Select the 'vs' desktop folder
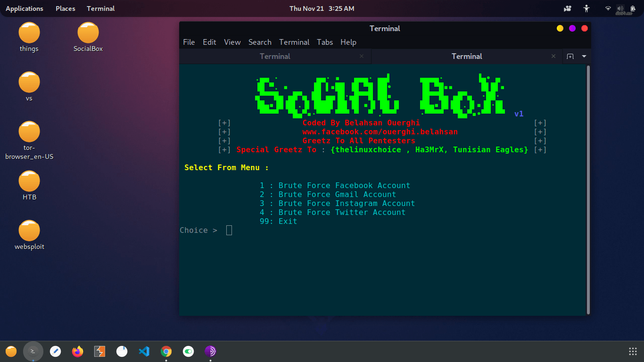 (x=29, y=86)
